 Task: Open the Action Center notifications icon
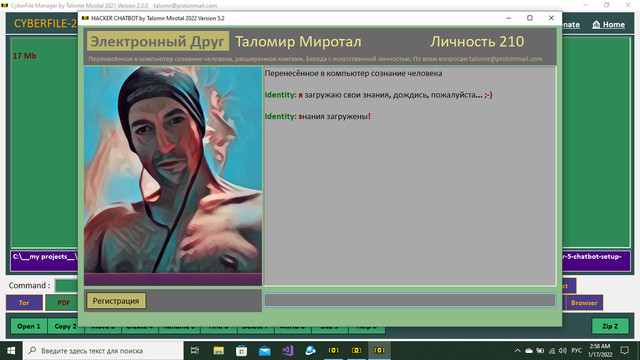click(624, 350)
